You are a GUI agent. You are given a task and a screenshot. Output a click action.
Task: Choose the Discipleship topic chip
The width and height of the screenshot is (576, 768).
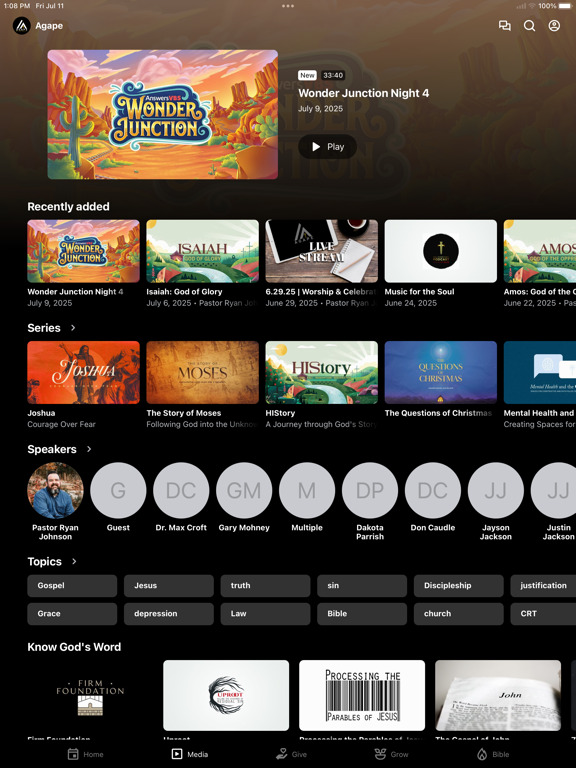(x=458, y=586)
